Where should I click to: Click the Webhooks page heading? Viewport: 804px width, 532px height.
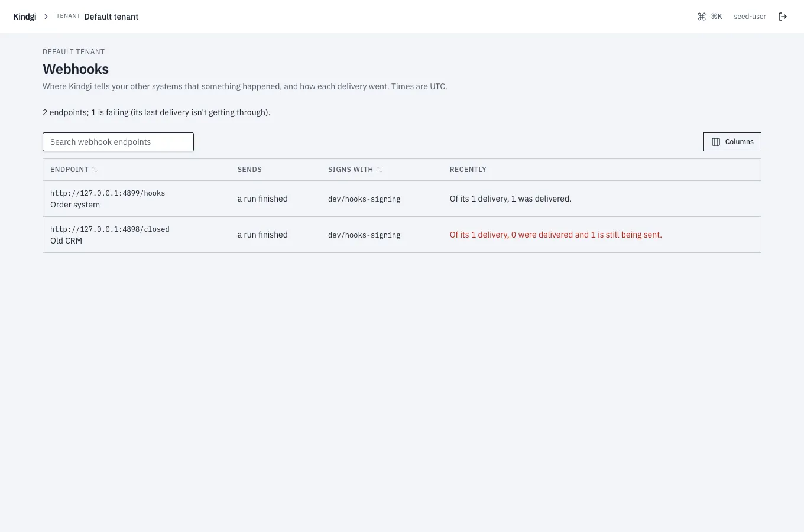(x=76, y=69)
